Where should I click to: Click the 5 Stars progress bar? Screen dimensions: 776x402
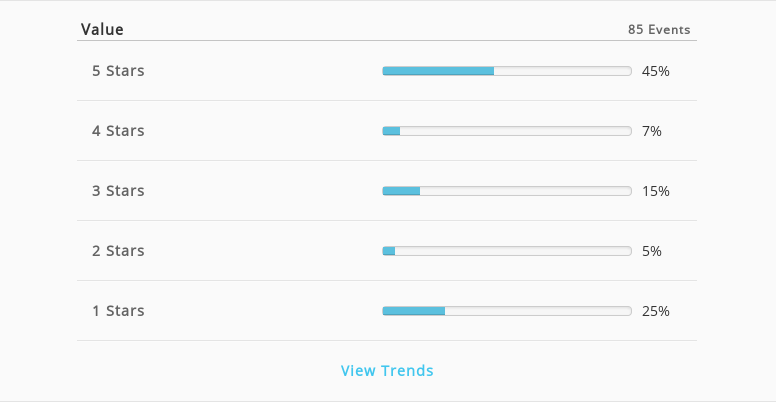tap(507, 71)
